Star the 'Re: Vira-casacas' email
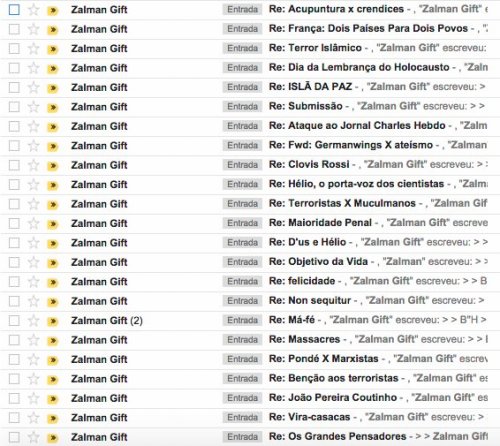The height and width of the screenshot is (446, 500). [x=33, y=418]
